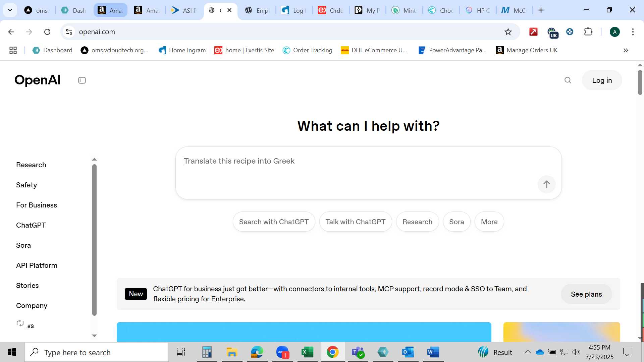The image size is (644, 362).
Task: Open ChatGPT in the sidebar
Action: point(31,225)
